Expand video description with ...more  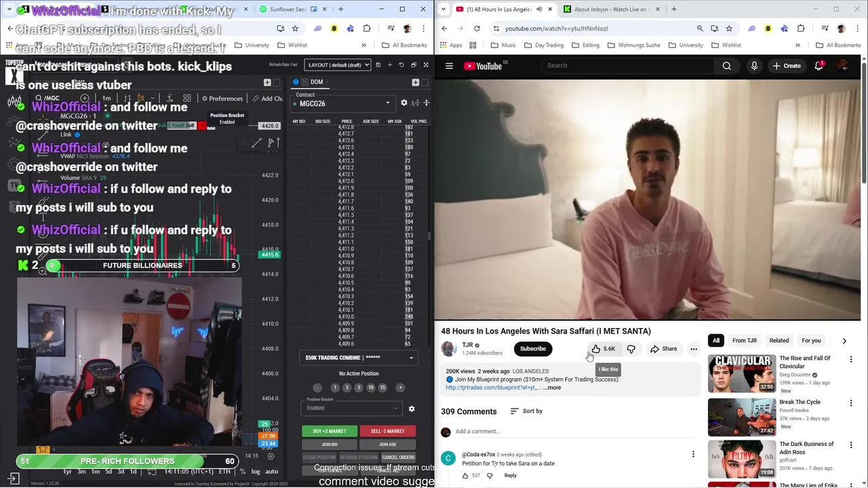point(552,388)
